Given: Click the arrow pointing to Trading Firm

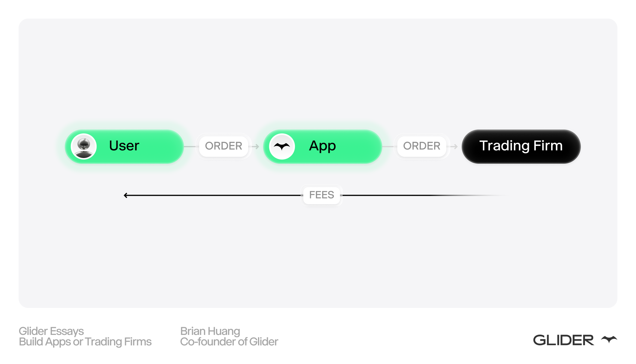Looking at the screenshot, I should 454,146.
